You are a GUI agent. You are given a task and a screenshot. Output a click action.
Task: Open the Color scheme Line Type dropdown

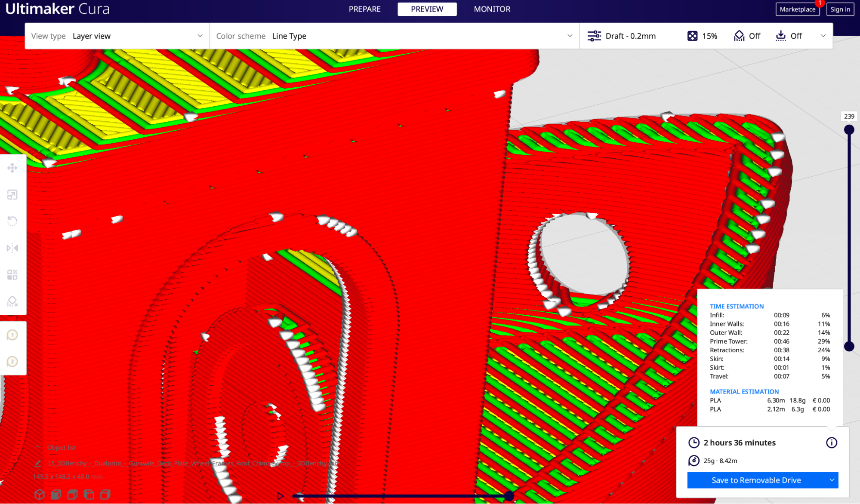coord(395,36)
